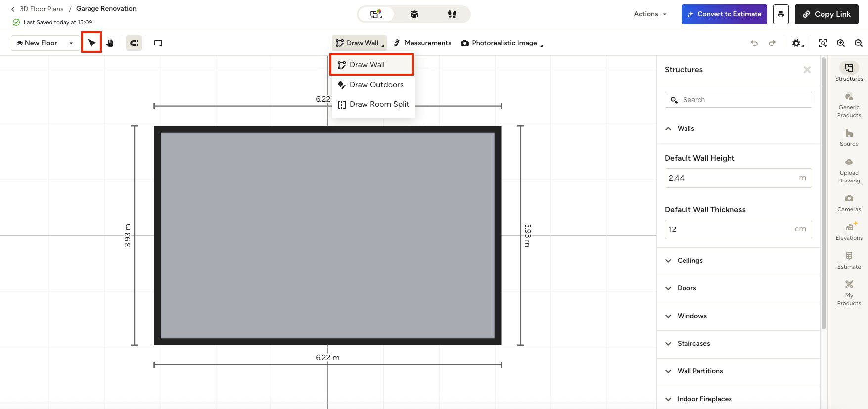Screen dimensions: 868x409
Task: Zoom out of the canvas
Action: tap(859, 43)
